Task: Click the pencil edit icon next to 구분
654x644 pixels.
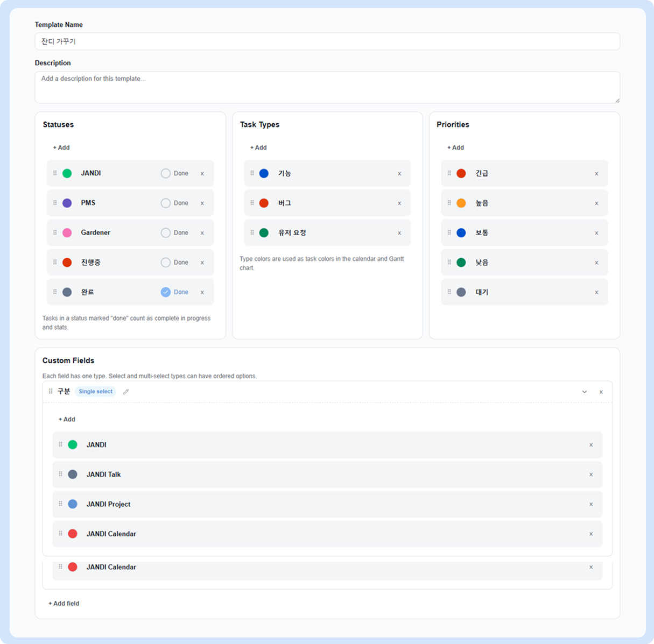Action: (126, 392)
